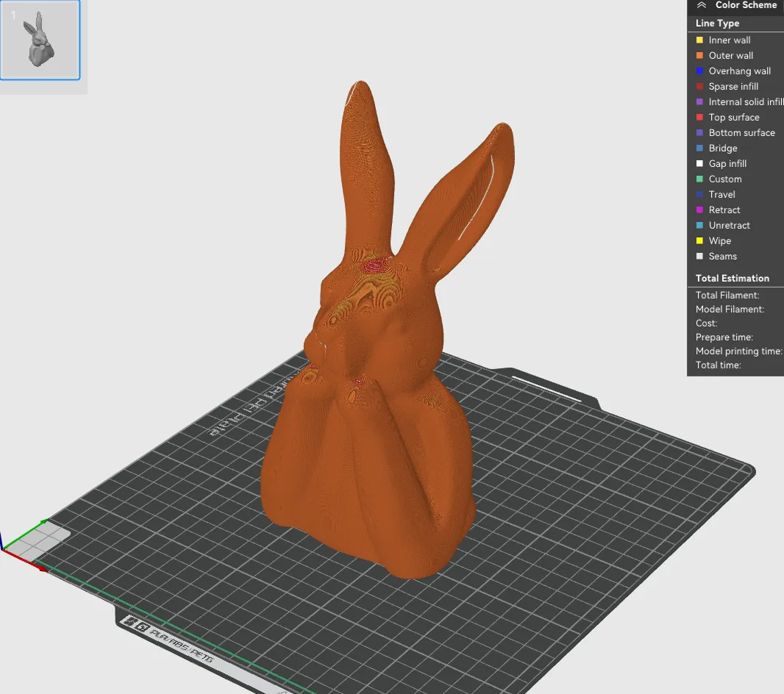
Task: Click the Total Estimation section header
Action: [732, 278]
